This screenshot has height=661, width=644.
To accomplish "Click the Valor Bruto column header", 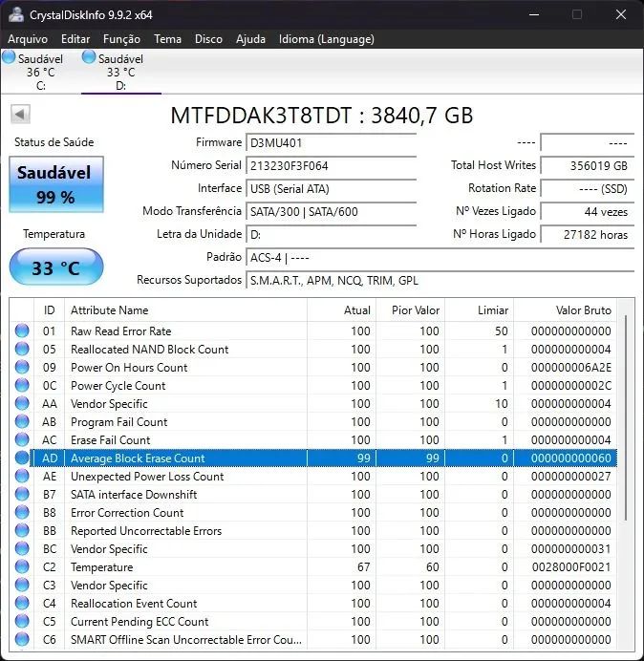I will tap(565, 310).
